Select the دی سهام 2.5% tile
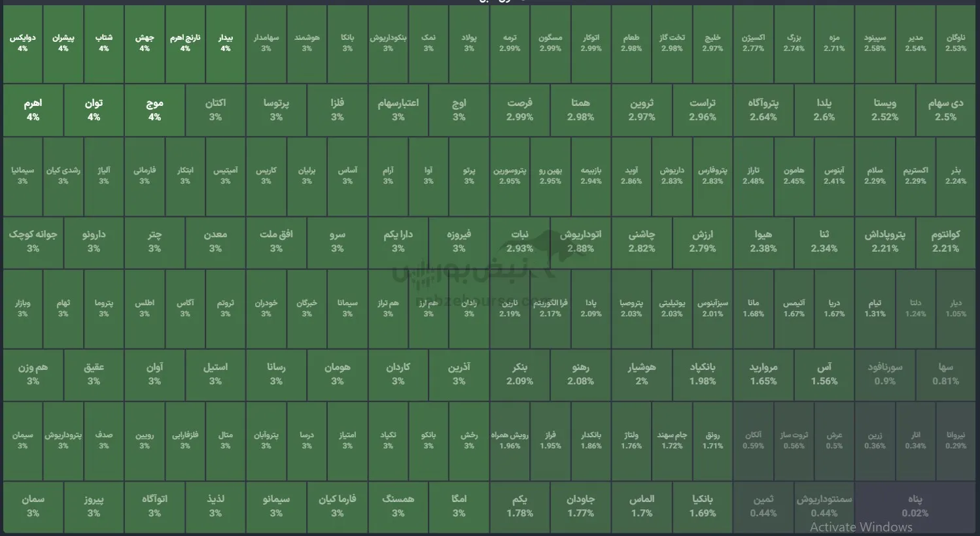The image size is (980, 536). tap(945, 110)
